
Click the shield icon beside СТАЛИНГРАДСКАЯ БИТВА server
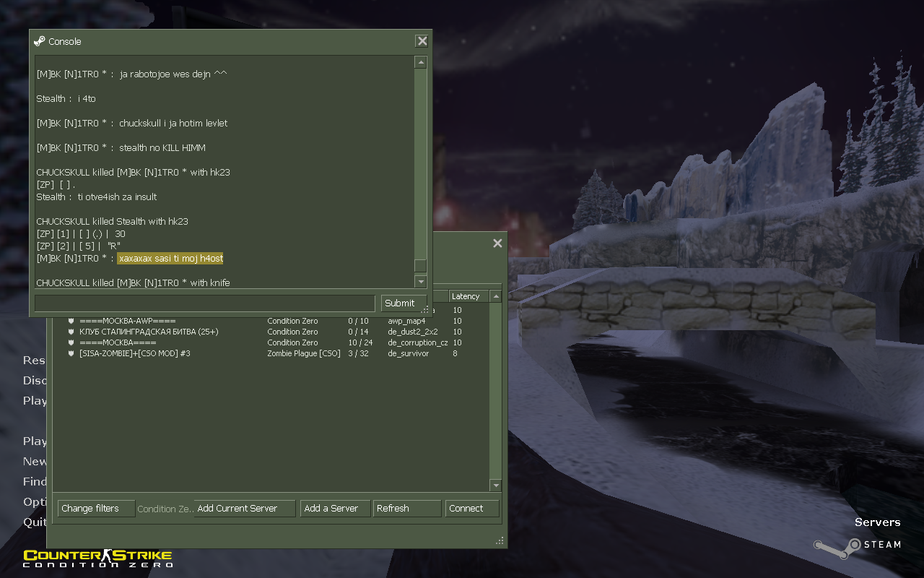pos(71,332)
